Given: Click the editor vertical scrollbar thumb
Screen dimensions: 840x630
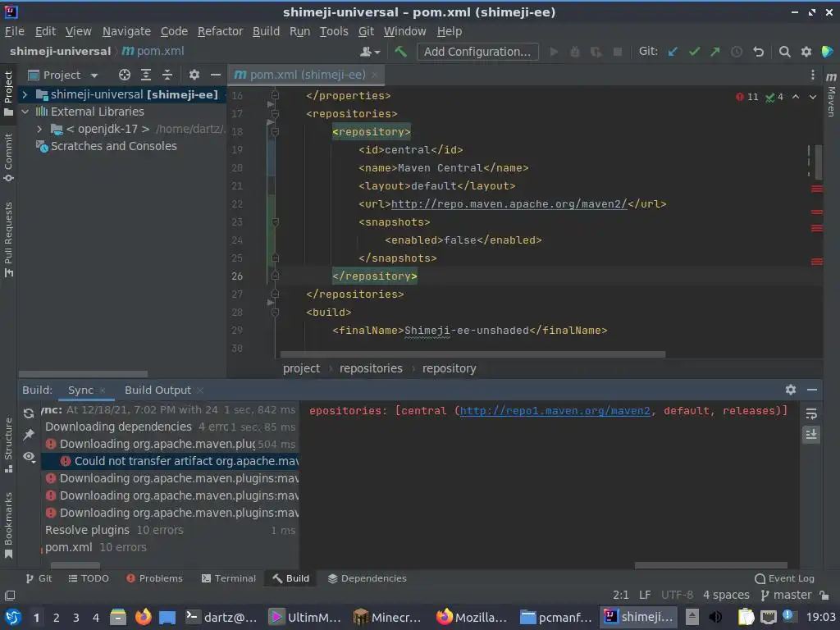Looking at the screenshot, I should [x=819, y=162].
